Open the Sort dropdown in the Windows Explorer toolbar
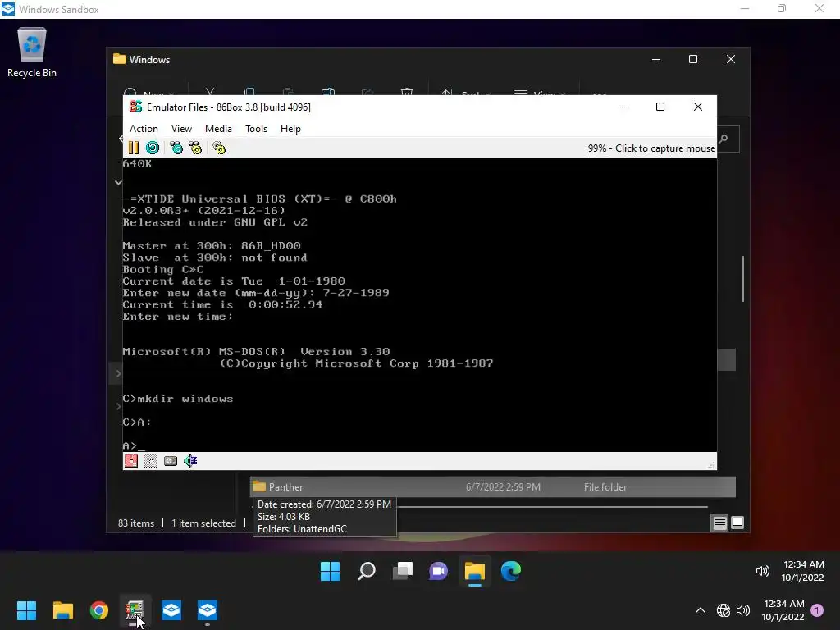The width and height of the screenshot is (840, 630). 466,94
